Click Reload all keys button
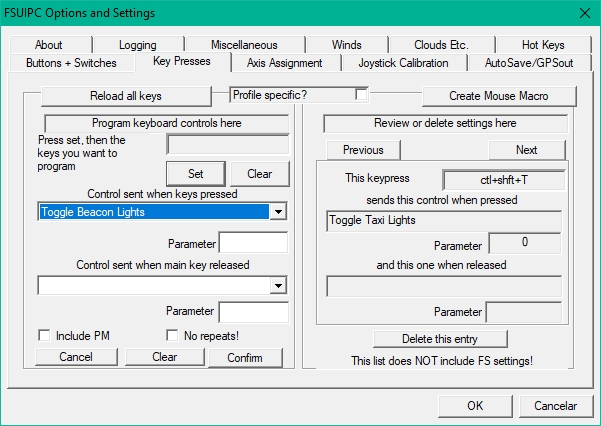 tap(126, 96)
